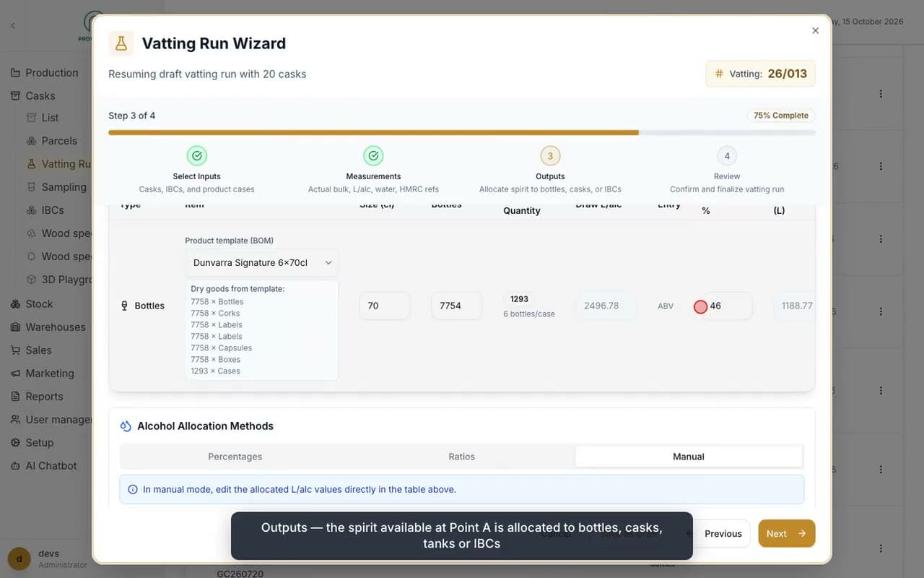Click the Parcels icon in the sidebar
The height and width of the screenshot is (578, 924).
(x=31, y=141)
